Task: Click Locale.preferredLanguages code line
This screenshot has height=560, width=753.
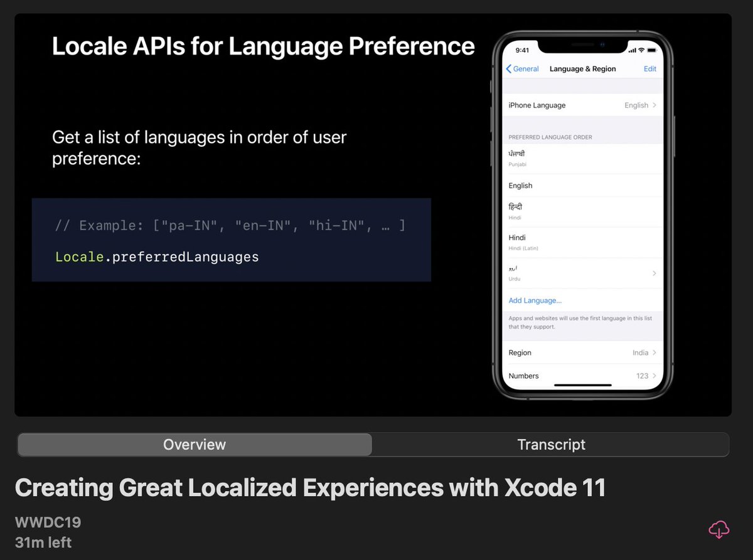Action: pos(157,256)
